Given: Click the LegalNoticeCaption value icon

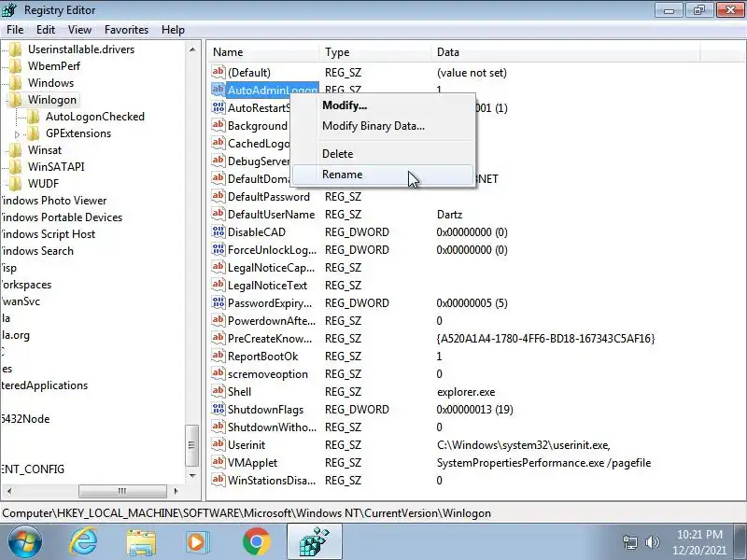Looking at the screenshot, I should pyautogui.click(x=218, y=267).
